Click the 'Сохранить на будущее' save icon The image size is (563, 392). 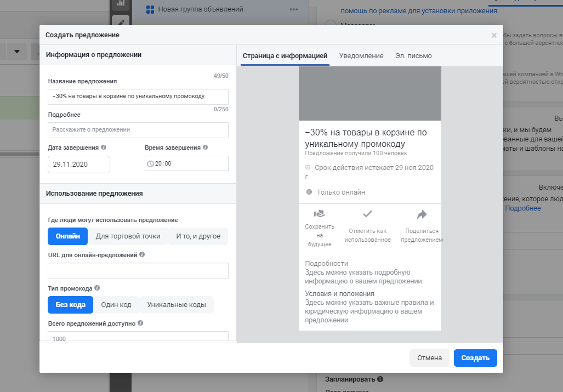pyautogui.click(x=319, y=214)
